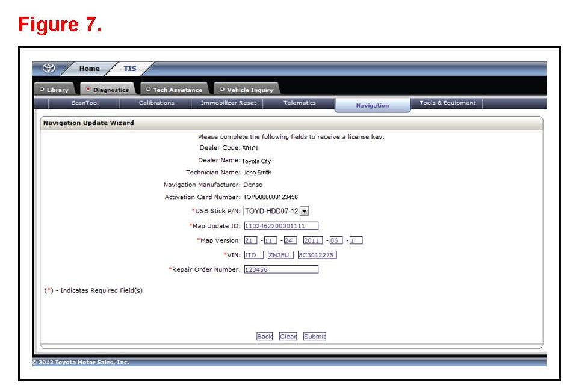The width and height of the screenshot is (573, 392).
Task: Click the Navigation submenu tab
Action: click(x=372, y=105)
